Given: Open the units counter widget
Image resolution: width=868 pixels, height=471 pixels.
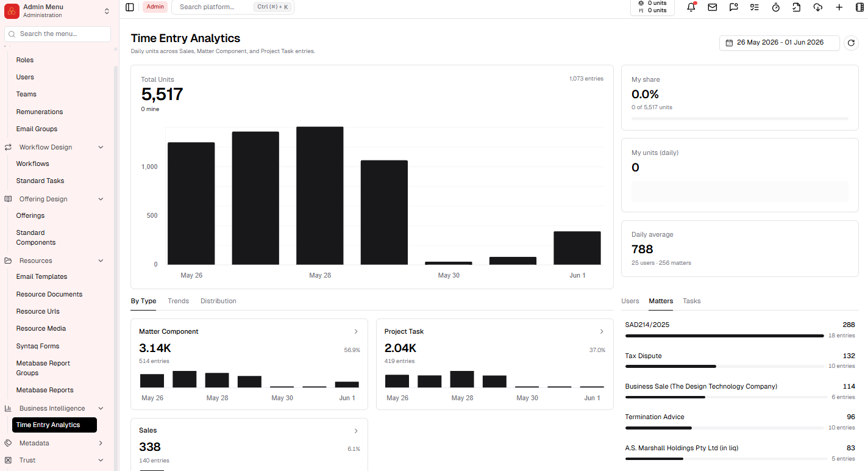Looking at the screenshot, I should tap(652, 7).
